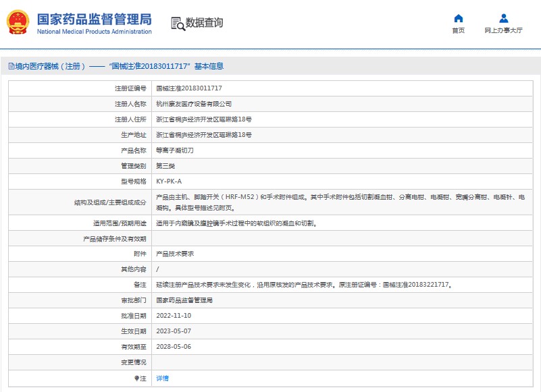Viewport: 541px width, 392px height.
Task: Click the National Medical Products Administration subtitle
Action: (x=94, y=32)
